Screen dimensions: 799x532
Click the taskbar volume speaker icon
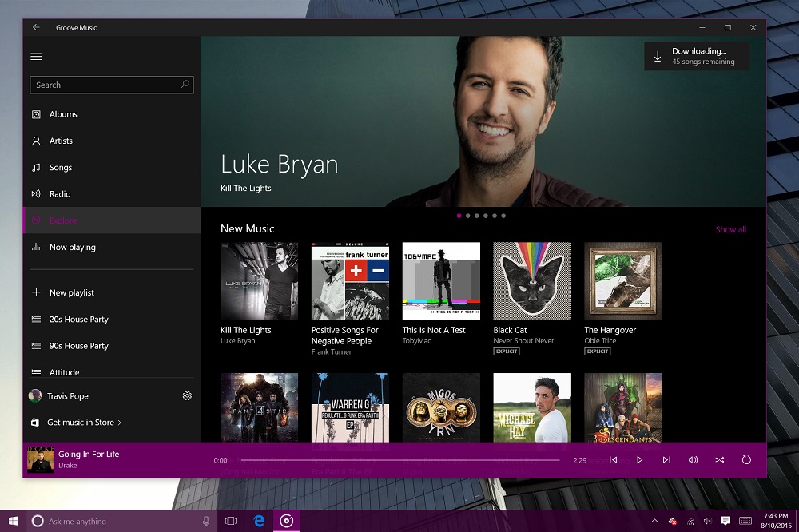[708, 521]
